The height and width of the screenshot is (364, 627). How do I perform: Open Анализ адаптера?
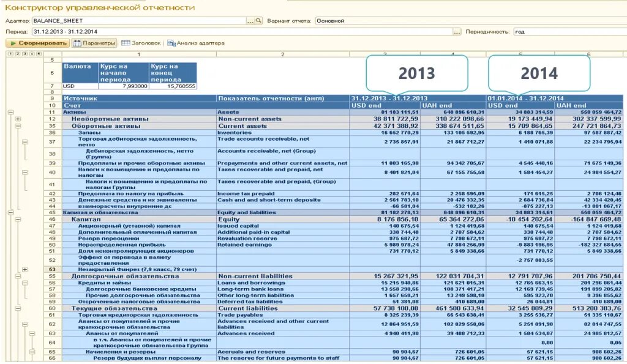(196, 43)
